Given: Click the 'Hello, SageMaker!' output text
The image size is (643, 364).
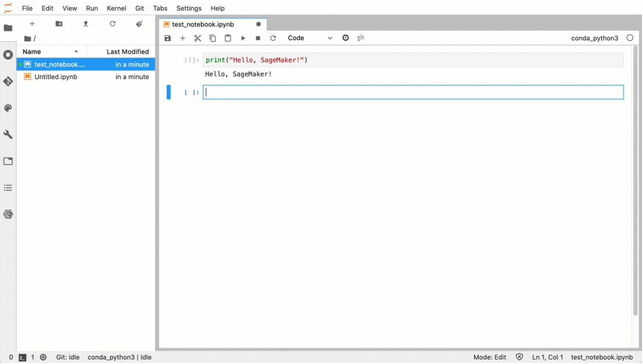Looking at the screenshot, I should coord(238,74).
